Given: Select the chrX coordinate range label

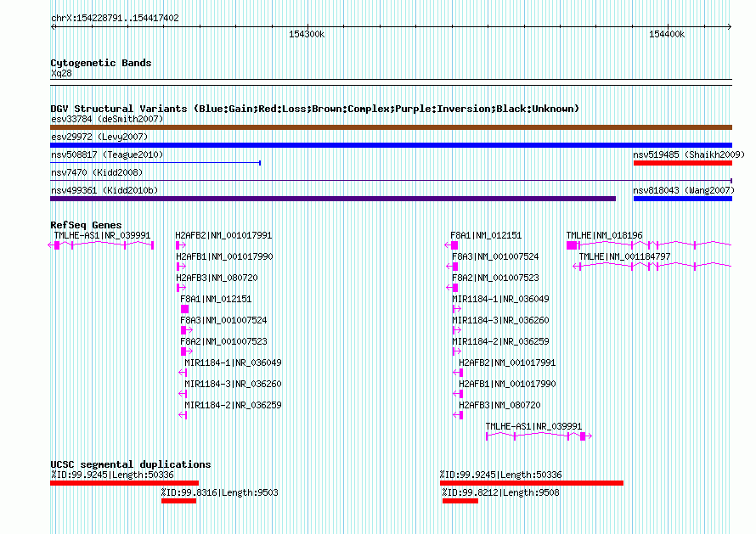Looking at the screenshot, I should point(115,18).
